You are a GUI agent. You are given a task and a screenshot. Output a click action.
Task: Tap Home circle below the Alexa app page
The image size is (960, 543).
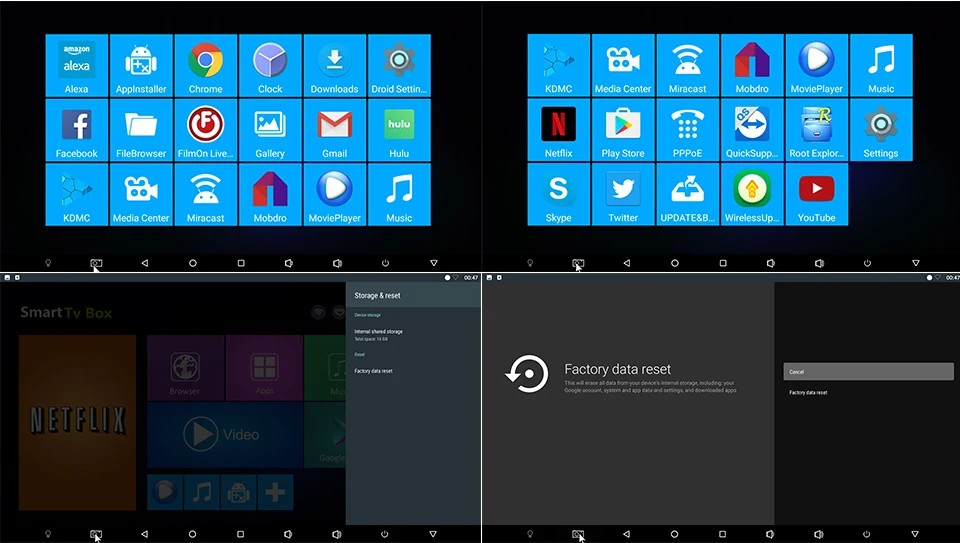(193, 263)
